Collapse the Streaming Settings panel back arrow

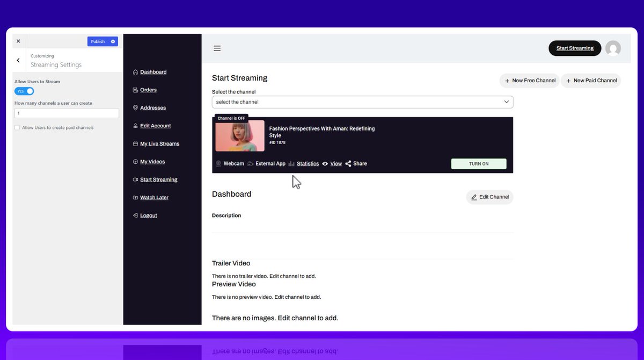click(x=18, y=60)
